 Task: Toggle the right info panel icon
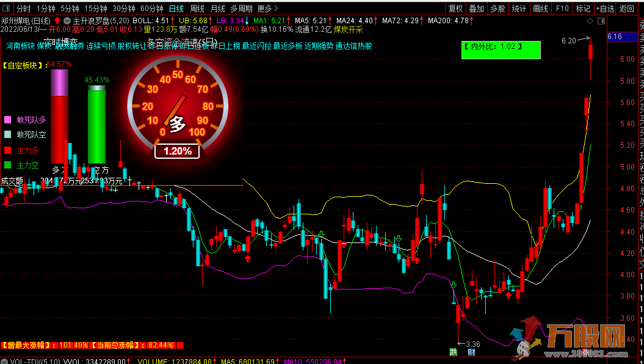coord(601,21)
